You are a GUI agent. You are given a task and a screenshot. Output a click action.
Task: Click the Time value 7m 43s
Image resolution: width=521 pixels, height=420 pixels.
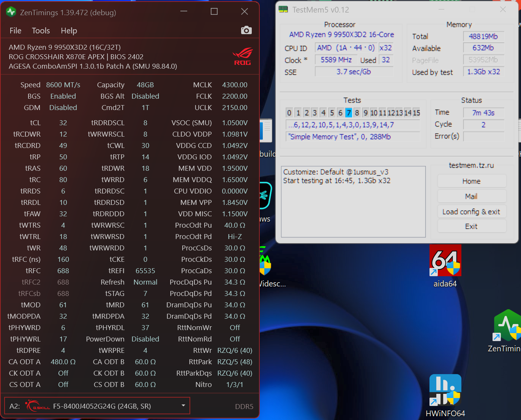pos(483,113)
